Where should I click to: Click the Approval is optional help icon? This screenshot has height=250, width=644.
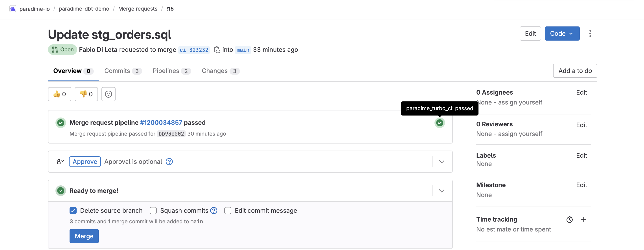[x=169, y=162]
